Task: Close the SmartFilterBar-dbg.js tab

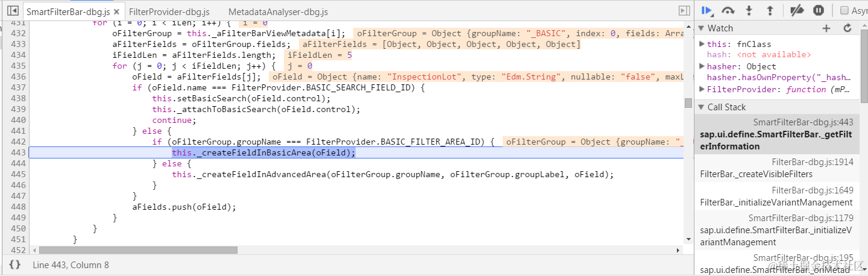Action: [x=116, y=11]
